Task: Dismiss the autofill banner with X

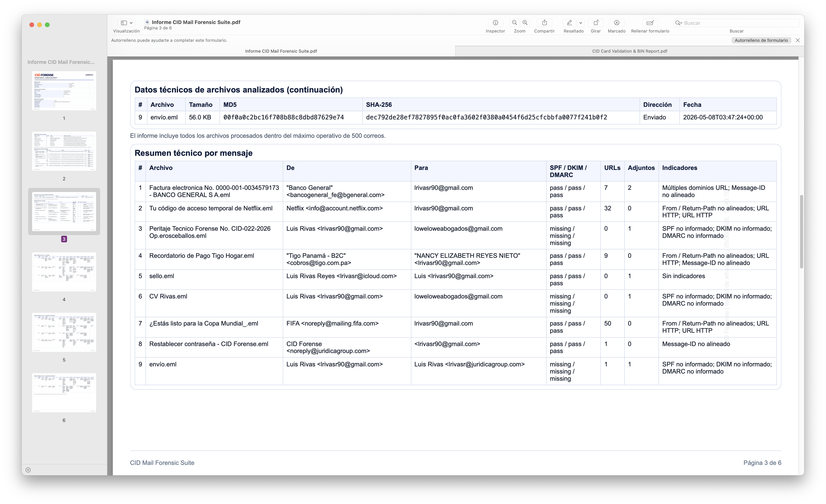Action: (x=798, y=40)
